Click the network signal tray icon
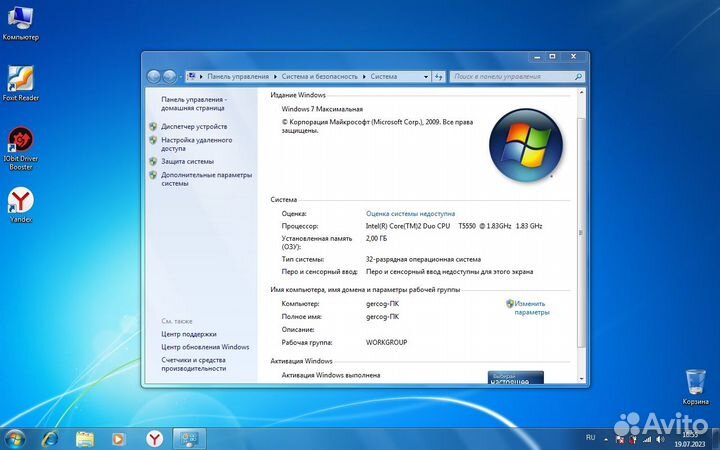 [x=647, y=439]
